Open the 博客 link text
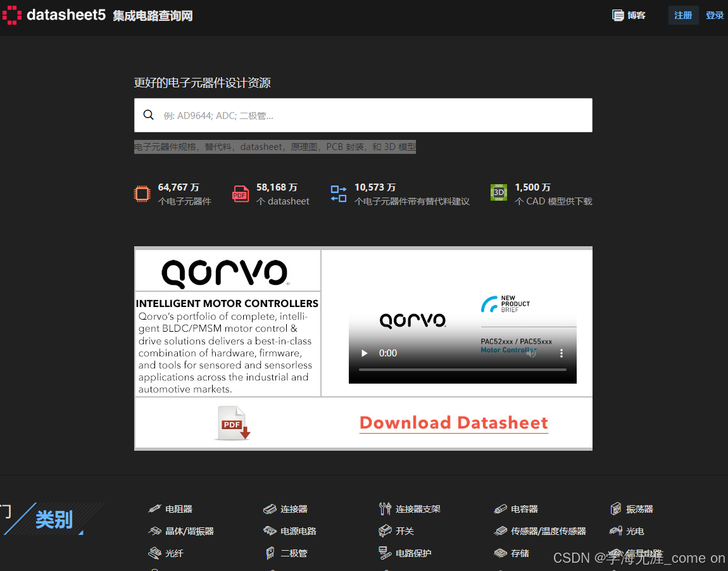The height and width of the screenshot is (571, 728). pos(636,15)
